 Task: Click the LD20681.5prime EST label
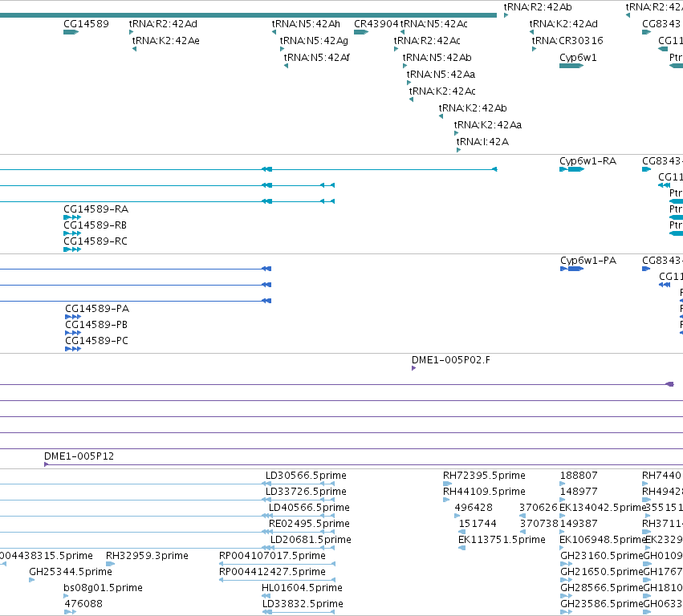click(311, 540)
